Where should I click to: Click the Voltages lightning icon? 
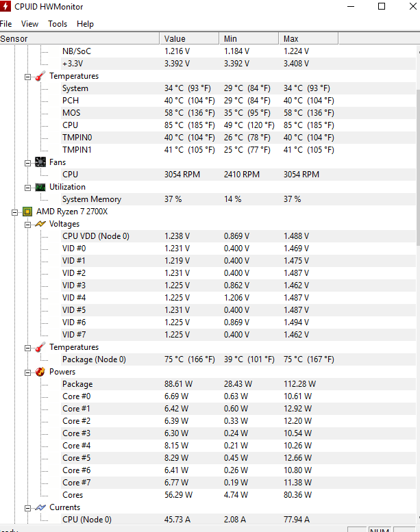(x=40, y=224)
